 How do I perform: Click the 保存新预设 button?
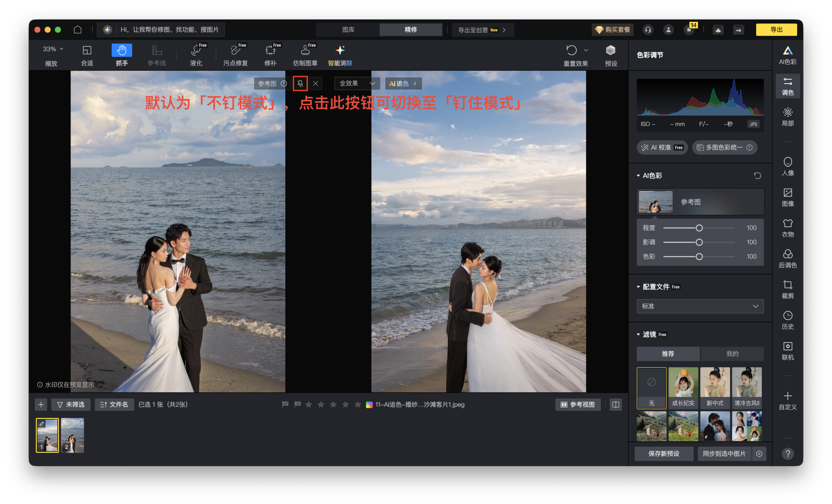pyautogui.click(x=664, y=454)
